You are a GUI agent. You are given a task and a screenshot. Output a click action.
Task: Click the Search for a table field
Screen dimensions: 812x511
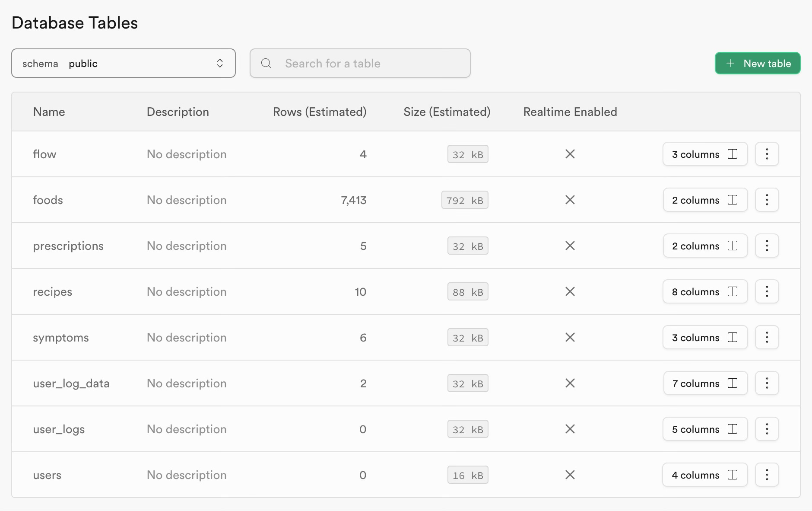tap(360, 63)
